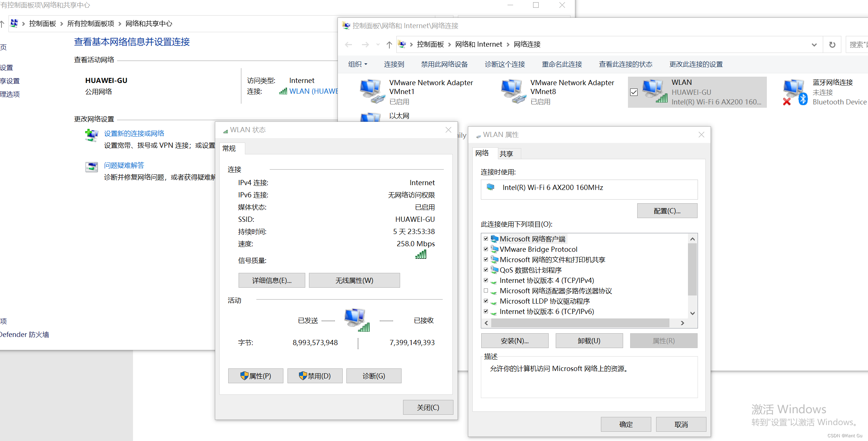The width and height of the screenshot is (868, 441).
Task: Click the up arrow navigation icon
Action: [389, 45]
